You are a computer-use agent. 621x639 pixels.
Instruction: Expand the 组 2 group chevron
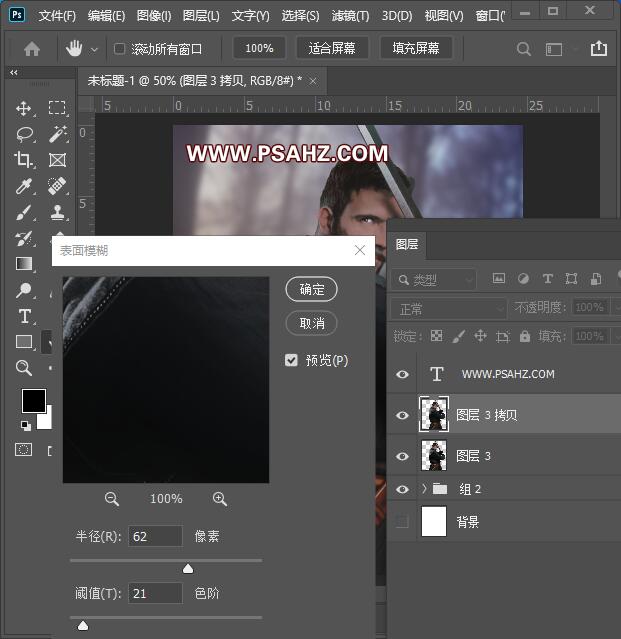point(424,488)
